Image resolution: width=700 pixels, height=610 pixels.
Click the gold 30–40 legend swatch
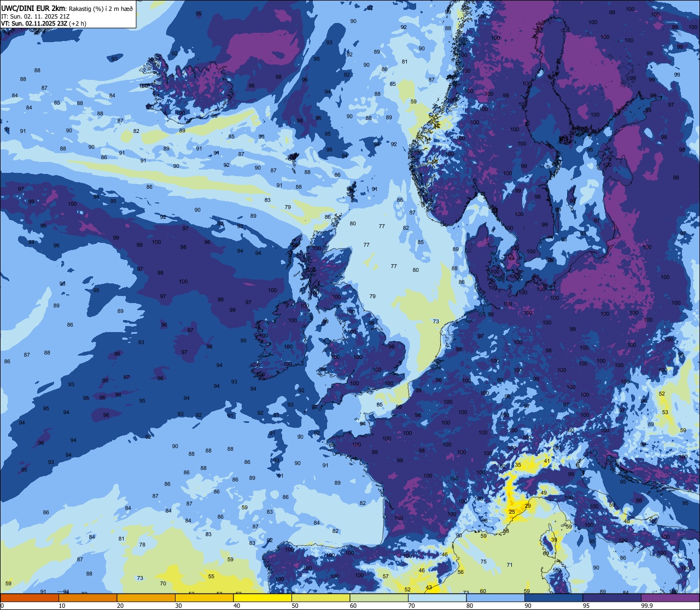click(204, 598)
